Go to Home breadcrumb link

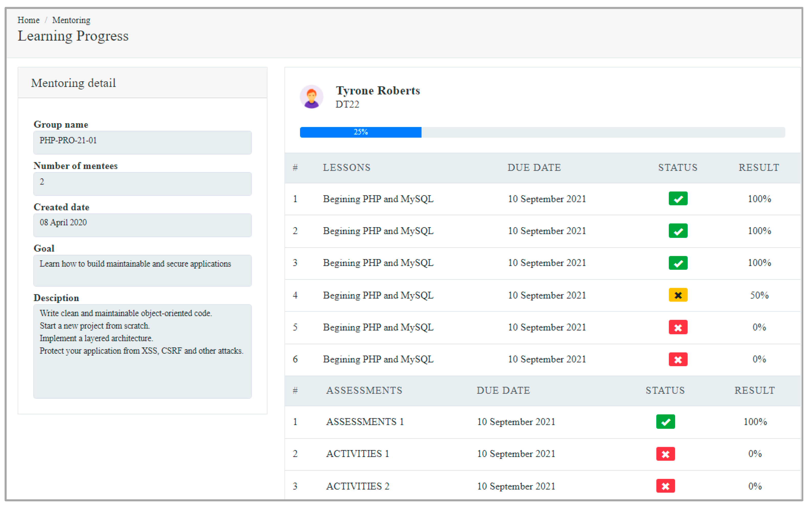(x=29, y=20)
